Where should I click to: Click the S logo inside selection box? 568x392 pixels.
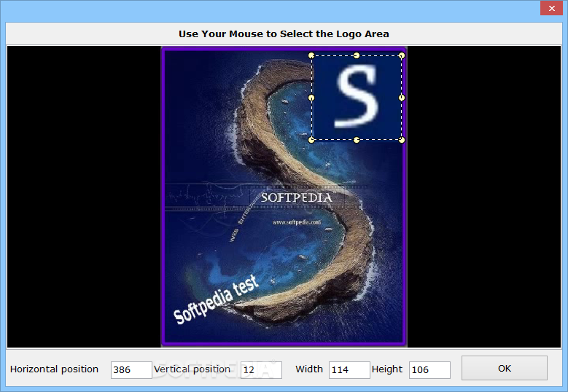(356, 97)
